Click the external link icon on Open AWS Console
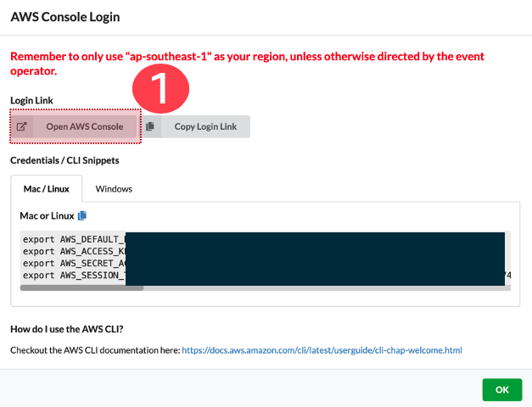Image resolution: width=532 pixels, height=407 pixels. pyautogui.click(x=22, y=126)
